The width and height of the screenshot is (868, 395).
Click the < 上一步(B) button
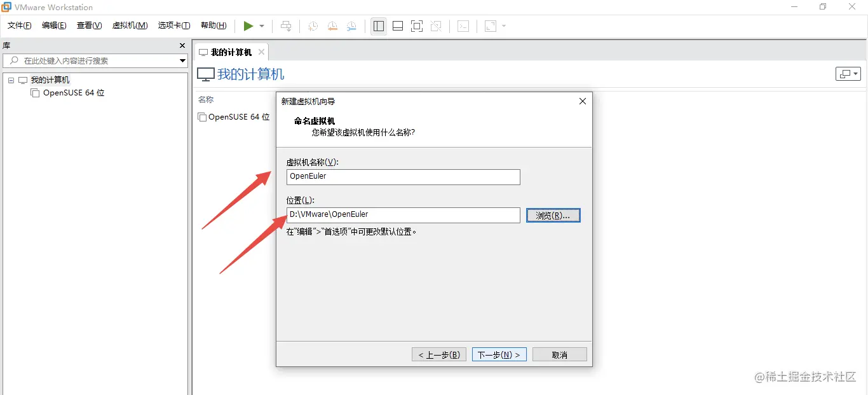click(x=439, y=354)
